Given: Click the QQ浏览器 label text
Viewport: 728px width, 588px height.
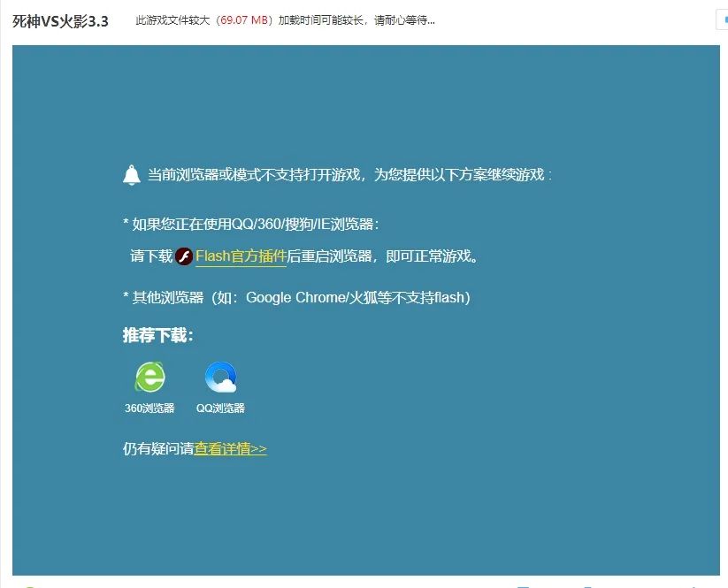Looking at the screenshot, I should pos(220,408).
